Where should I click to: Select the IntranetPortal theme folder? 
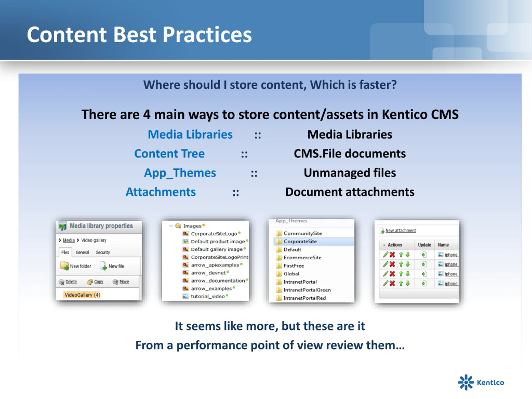click(x=300, y=282)
